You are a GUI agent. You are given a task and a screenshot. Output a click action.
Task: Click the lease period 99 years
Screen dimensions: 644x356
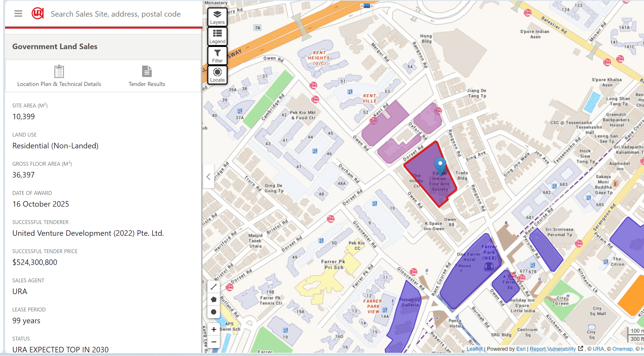pyautogui.click(x=26, y=321)
